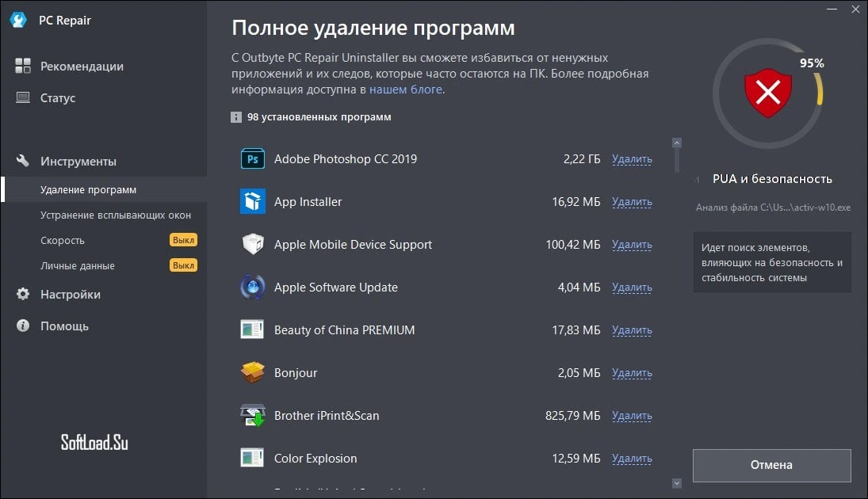Click the Инструменты wrench icon
Viewport: 868px width, 499px height.
[23, 161]
